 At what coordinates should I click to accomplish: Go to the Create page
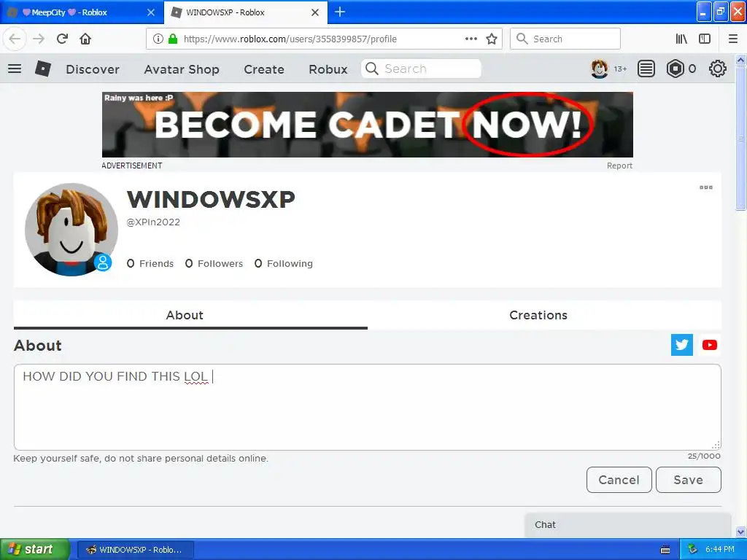264,69
